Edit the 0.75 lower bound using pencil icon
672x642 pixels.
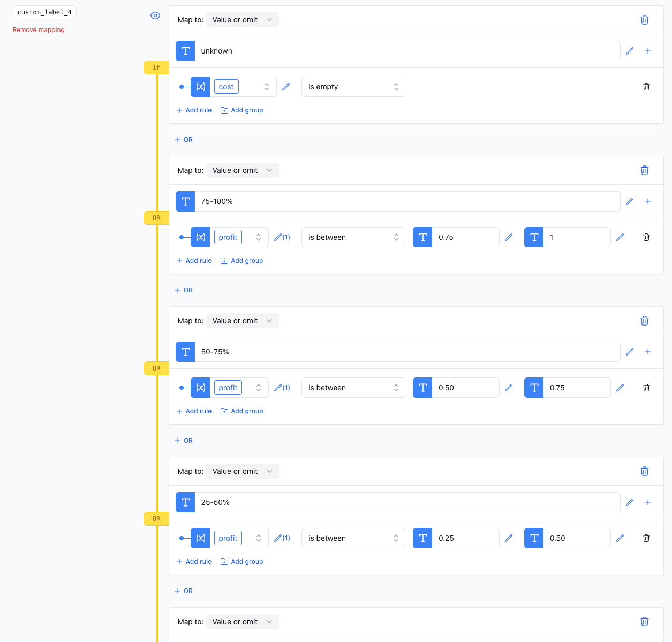509,237
